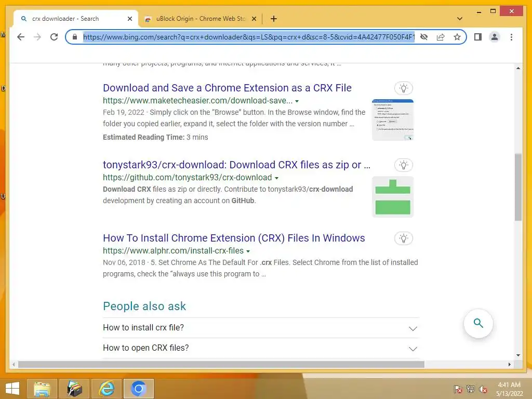
Task: View site info via padlock icon
Action: click(x=75, y=37)
